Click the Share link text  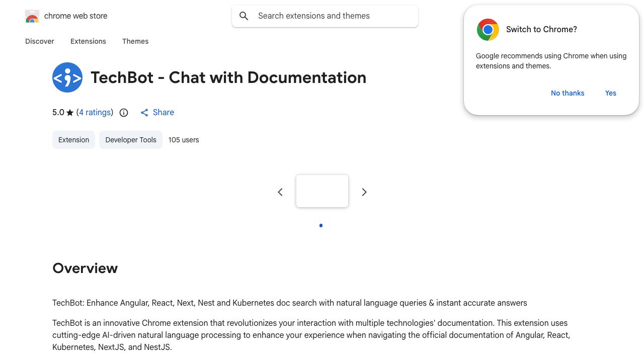(x=164, y=113)
